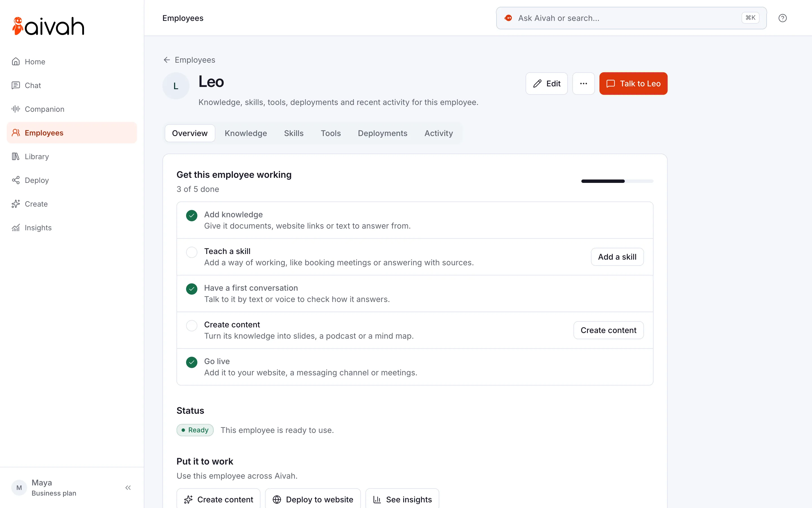This screenshot has height=508, width=812.
Task: Open the Tools tab
Action: [330, 133]
